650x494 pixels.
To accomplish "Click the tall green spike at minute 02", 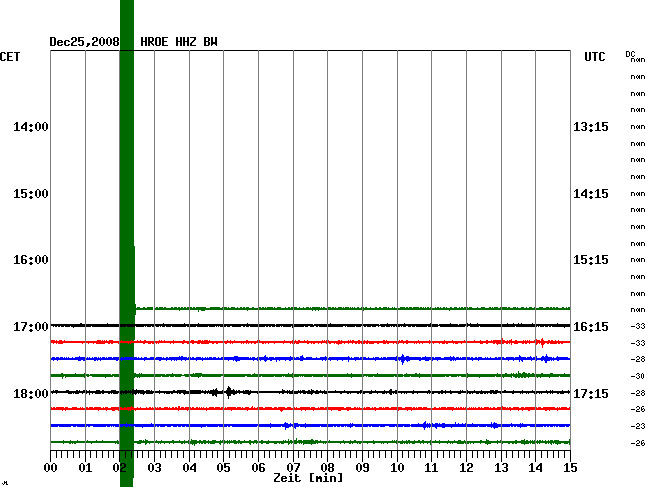I will [x=127, y=245].
